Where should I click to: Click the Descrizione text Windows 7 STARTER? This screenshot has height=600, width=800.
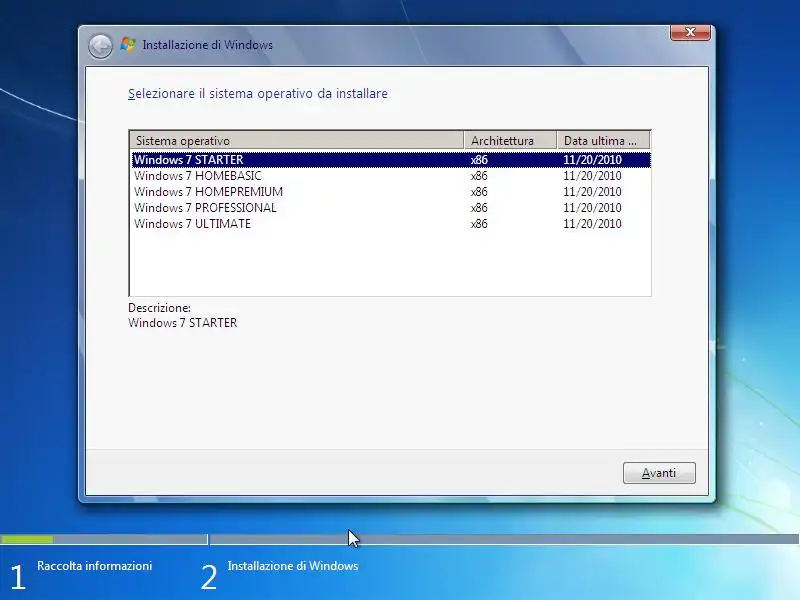pyautogui.click(x=183, y=323)
